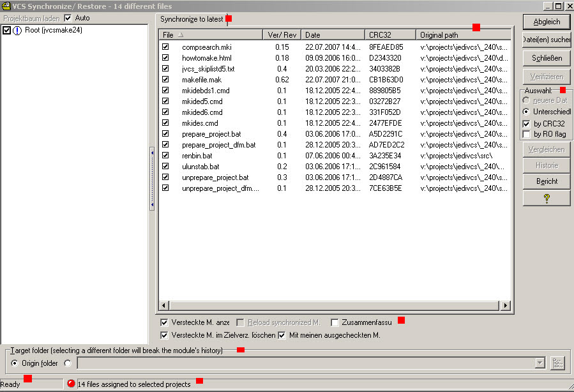
Task: Click the yellow question mark help button
Action: tap(546, 199)
